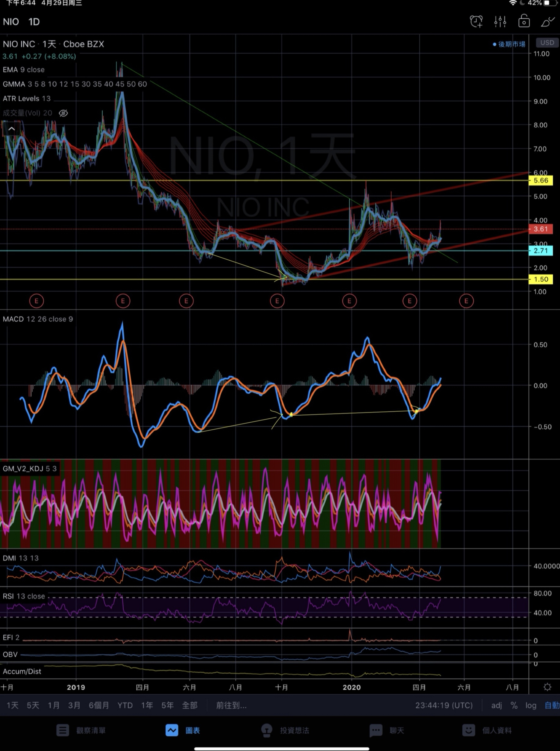
Task: Toggle 自動 auto scale
Action: click(552, 706)
